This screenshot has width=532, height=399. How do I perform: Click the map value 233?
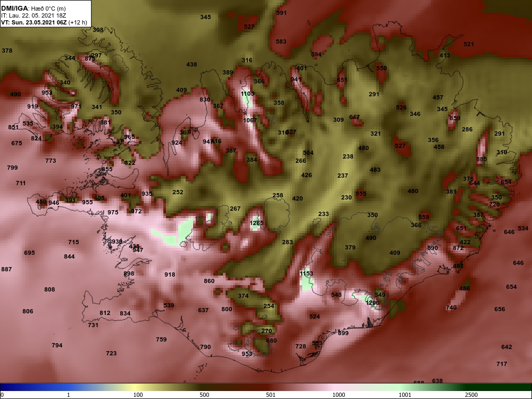[x=323, y=214]
